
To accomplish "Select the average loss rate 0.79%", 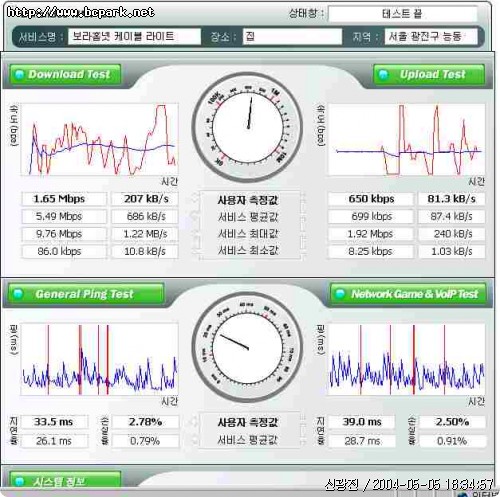I will click(145, 441).
